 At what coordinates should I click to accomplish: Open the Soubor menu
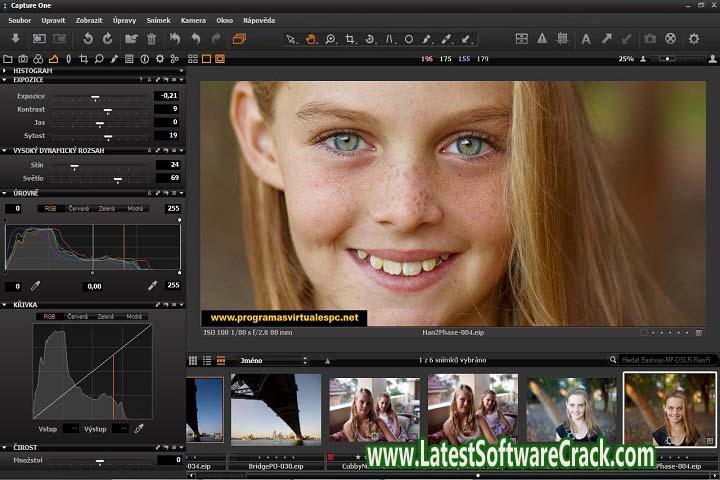coord(20,20)
